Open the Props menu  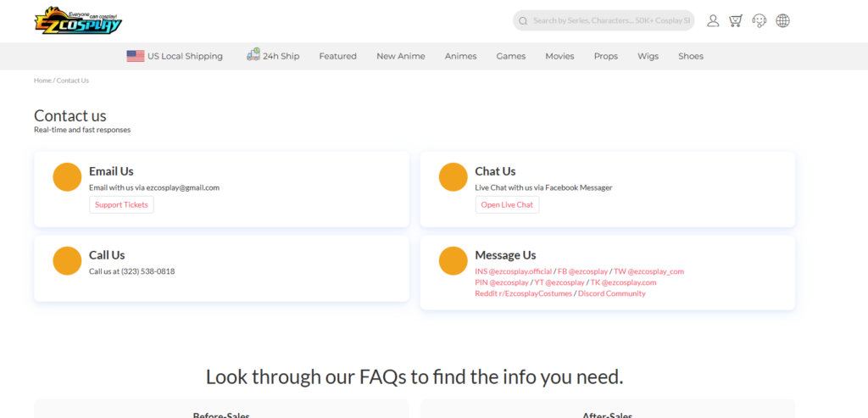pyautogui.click(x=605, y=56)
